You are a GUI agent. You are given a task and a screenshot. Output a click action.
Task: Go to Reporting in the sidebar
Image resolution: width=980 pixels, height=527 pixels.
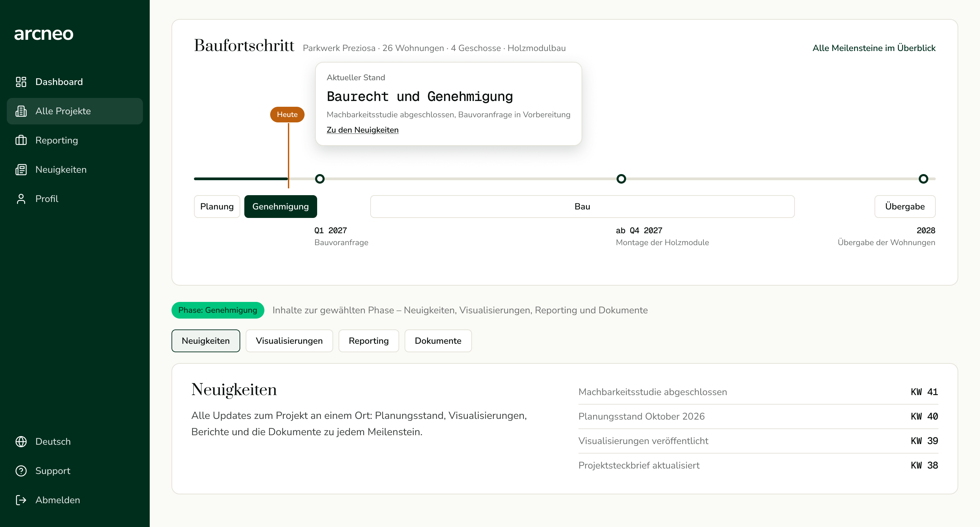75,140
